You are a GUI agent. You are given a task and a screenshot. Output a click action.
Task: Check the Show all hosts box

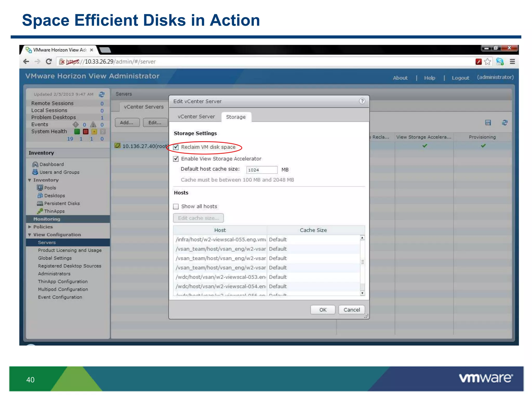tap(176, 207)
